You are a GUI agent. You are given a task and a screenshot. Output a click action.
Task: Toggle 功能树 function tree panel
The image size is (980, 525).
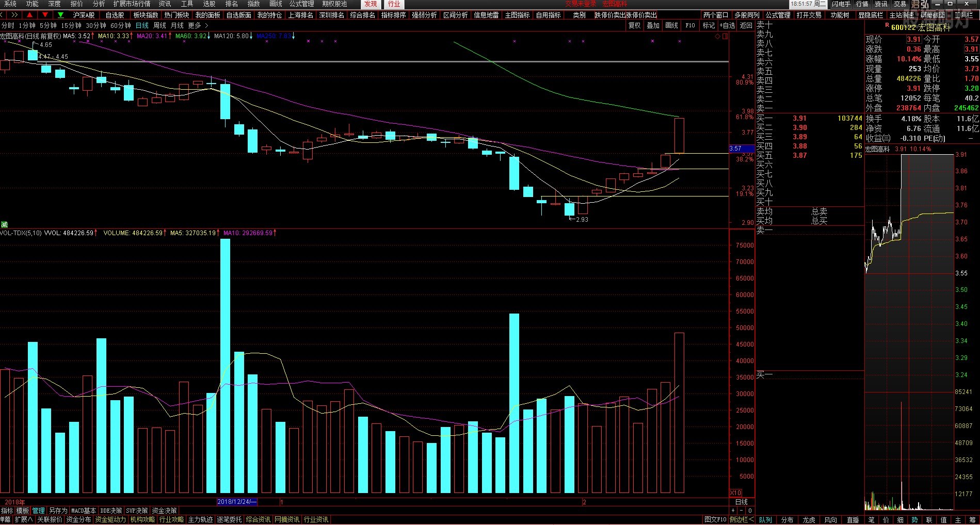click(x=840, y=15)
